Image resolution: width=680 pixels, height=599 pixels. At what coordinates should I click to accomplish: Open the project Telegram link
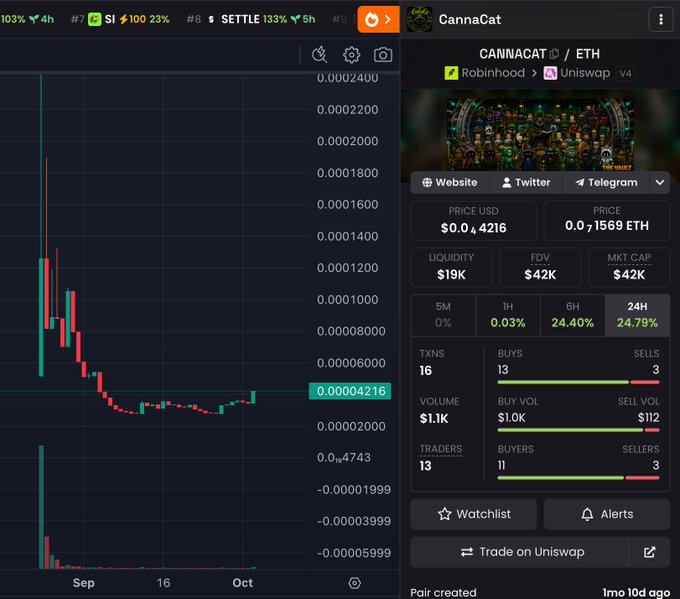[606, 183]
